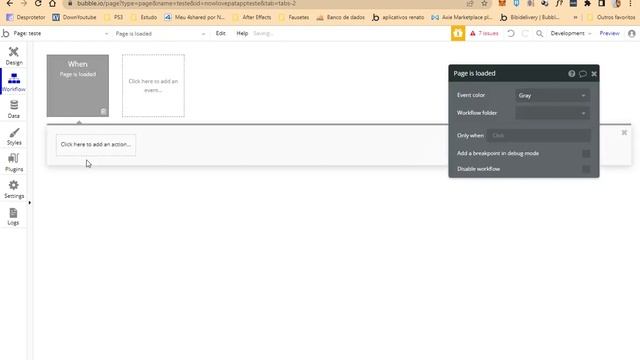Click the help question mark in Page is loaded panel

pos(571,73)
